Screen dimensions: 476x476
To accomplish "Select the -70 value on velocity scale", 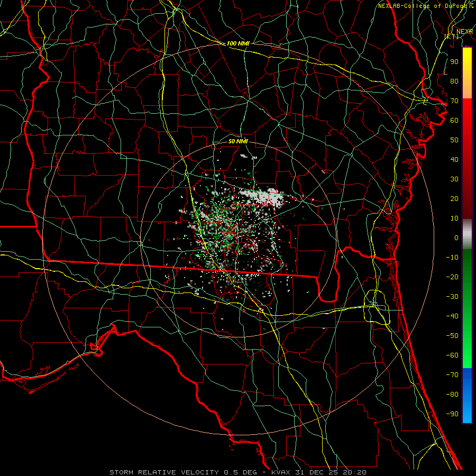I will (452, 375).
